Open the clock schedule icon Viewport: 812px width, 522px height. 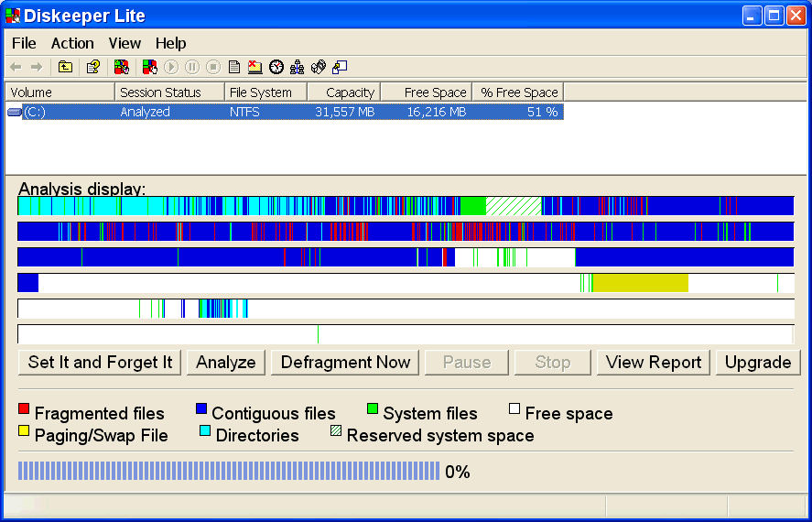tap(276, 67)
